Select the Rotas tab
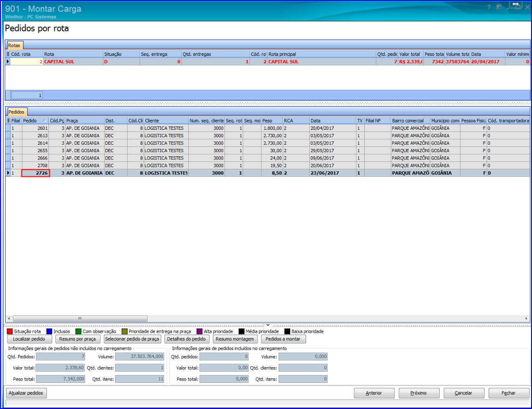Viewport: 532px width, 409px height. [14, 46]
